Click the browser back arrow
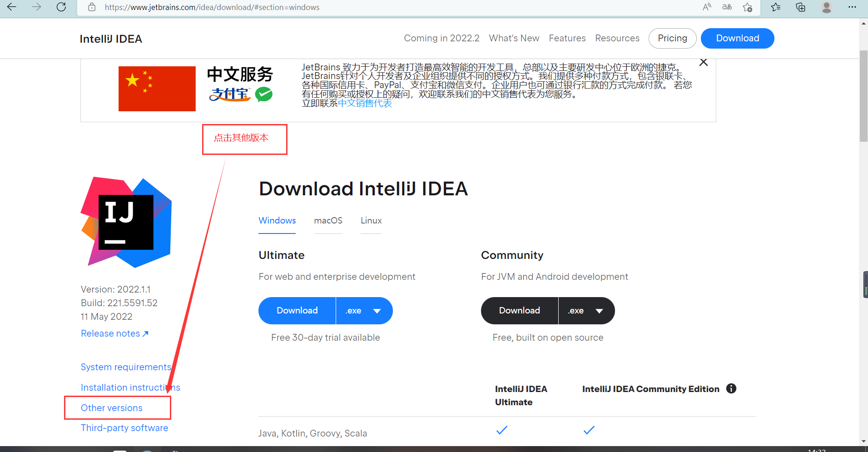Screen dimensions: 868x452 (12, 7)
